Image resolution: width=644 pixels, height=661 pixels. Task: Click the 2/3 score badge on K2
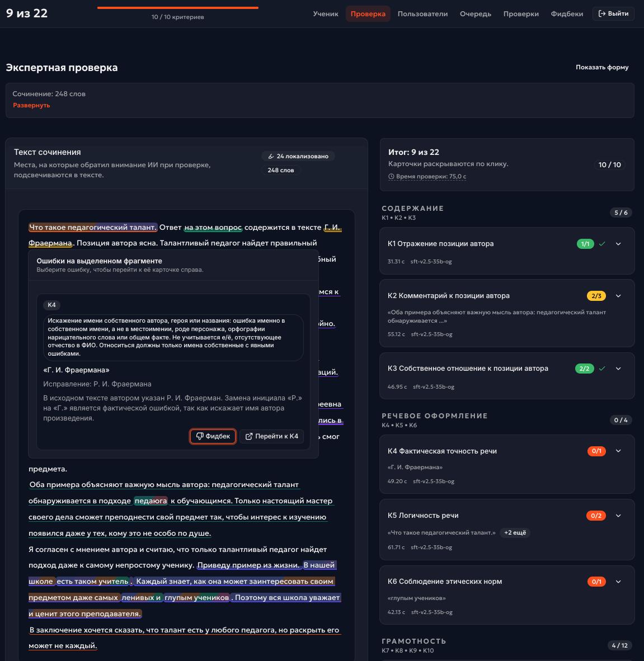point(596,296)
